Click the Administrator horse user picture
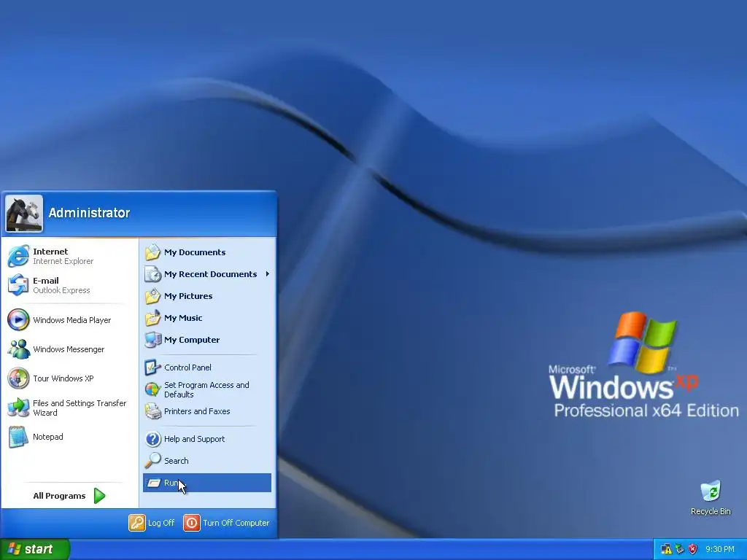The height and width of the screenshot is (560, 747). tap(24, 214)
